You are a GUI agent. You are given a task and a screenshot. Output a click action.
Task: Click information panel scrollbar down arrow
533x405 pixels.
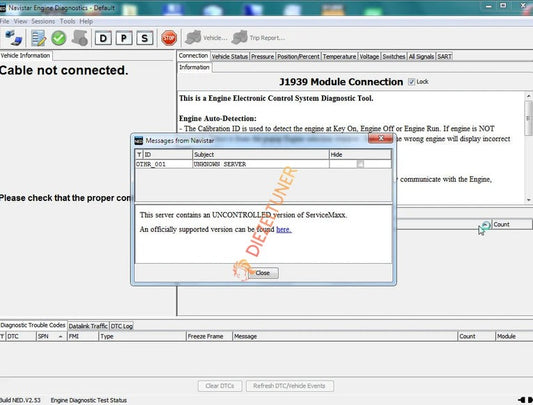(529, 200)
